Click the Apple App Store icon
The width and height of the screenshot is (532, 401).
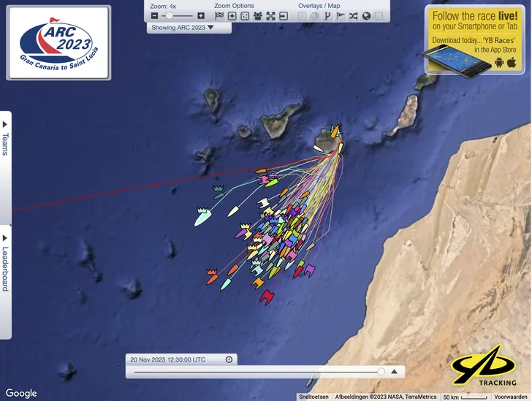point(512,62)
